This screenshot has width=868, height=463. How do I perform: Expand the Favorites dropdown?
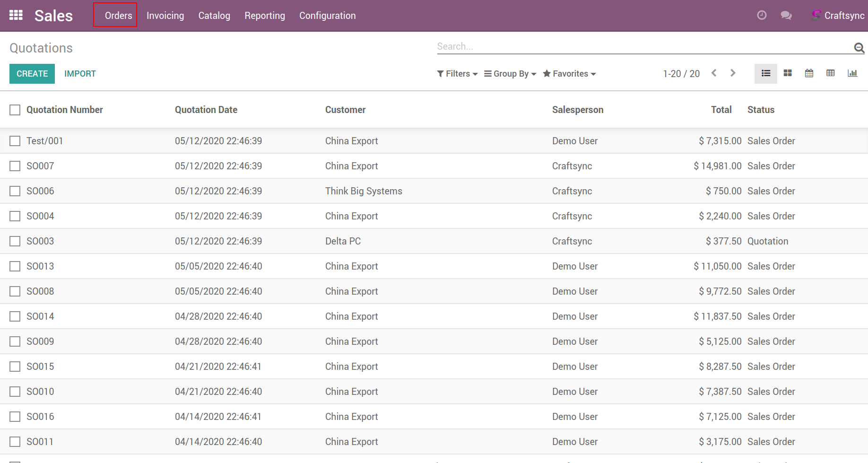click(569, 74)
